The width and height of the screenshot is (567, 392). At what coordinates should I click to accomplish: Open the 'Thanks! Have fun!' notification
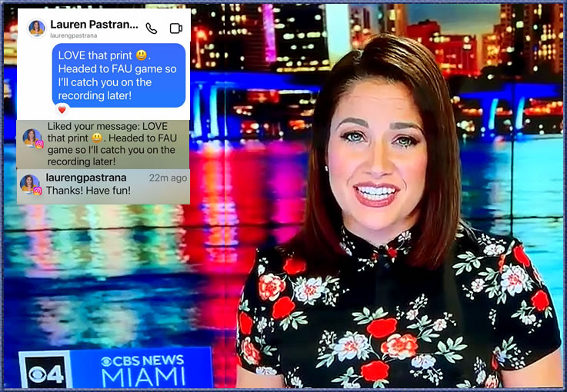[x=103, y=187]
